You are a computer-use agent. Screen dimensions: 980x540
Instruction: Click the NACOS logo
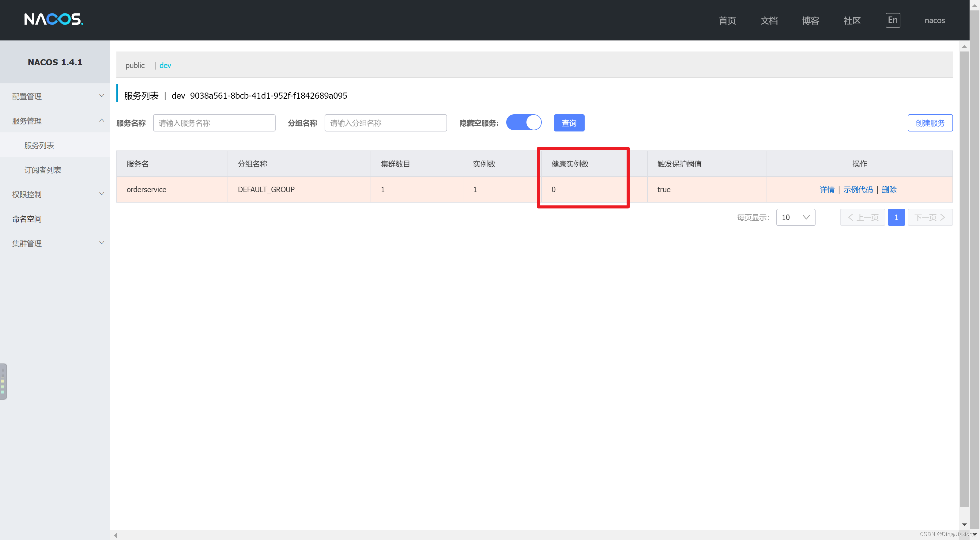pyautogui.click(x=54, y=19)
